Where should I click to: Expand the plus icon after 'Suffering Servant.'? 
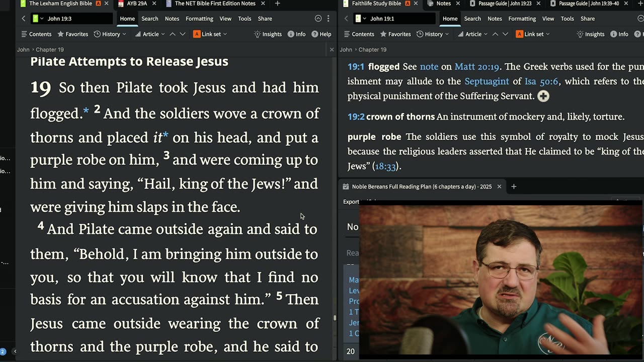543,97
